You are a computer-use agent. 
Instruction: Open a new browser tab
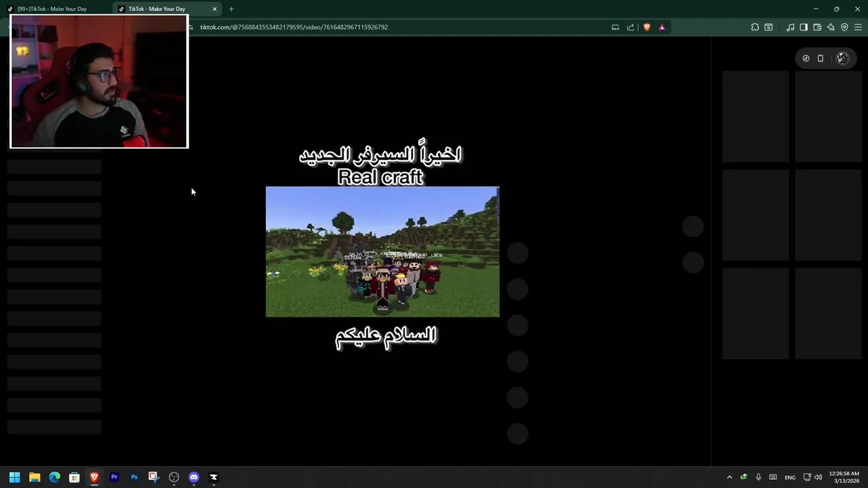tap(231, 9)
